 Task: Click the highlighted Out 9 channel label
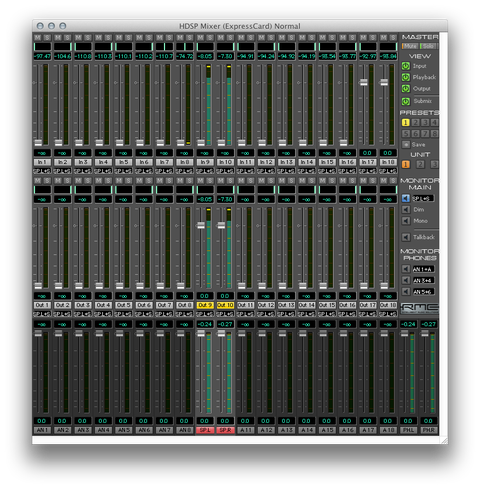[205, 305]
